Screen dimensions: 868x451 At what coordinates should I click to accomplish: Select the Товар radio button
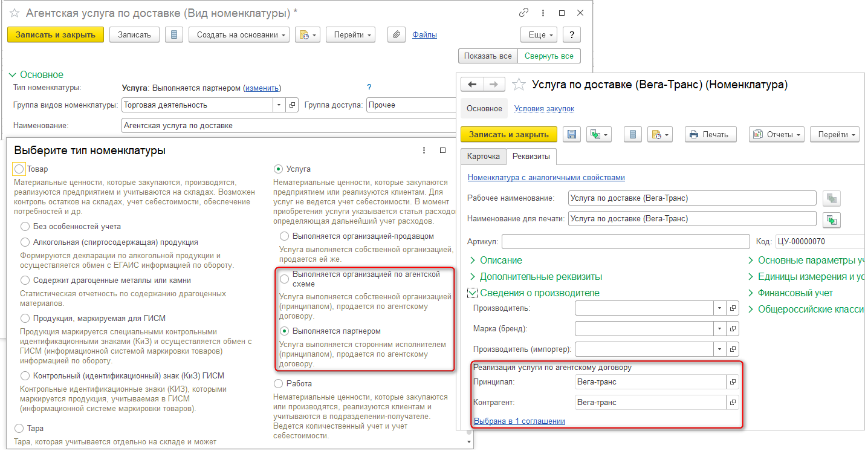pyautogui.click(x=19, y=169)
